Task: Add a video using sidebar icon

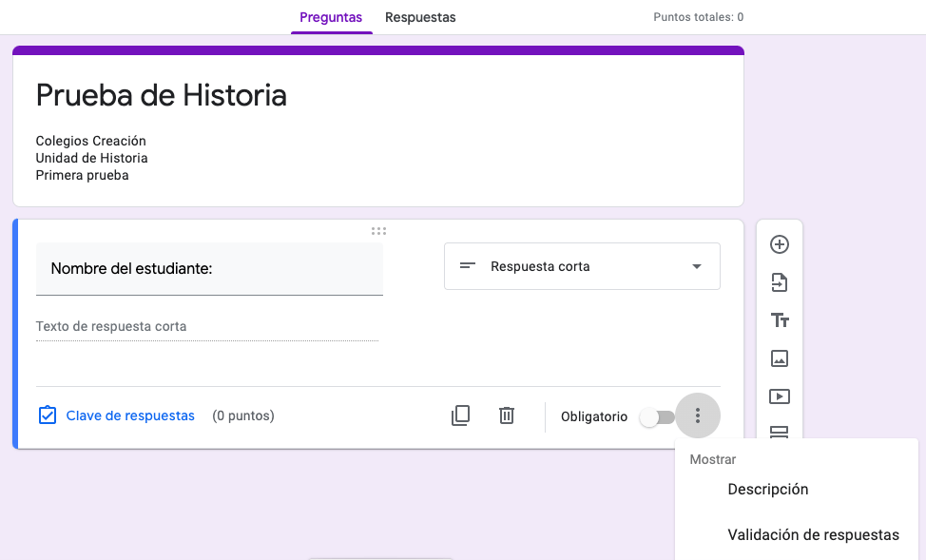Action: point(780,396)
